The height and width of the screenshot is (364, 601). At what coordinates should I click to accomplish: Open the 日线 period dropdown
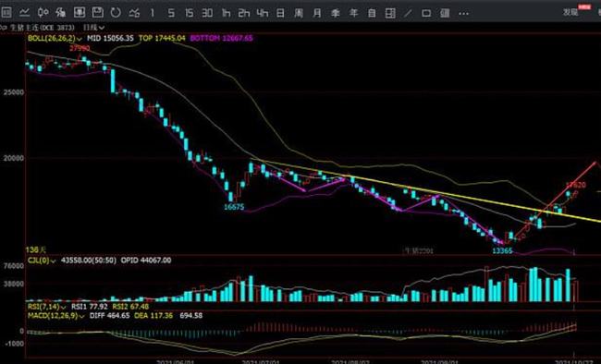94,28
